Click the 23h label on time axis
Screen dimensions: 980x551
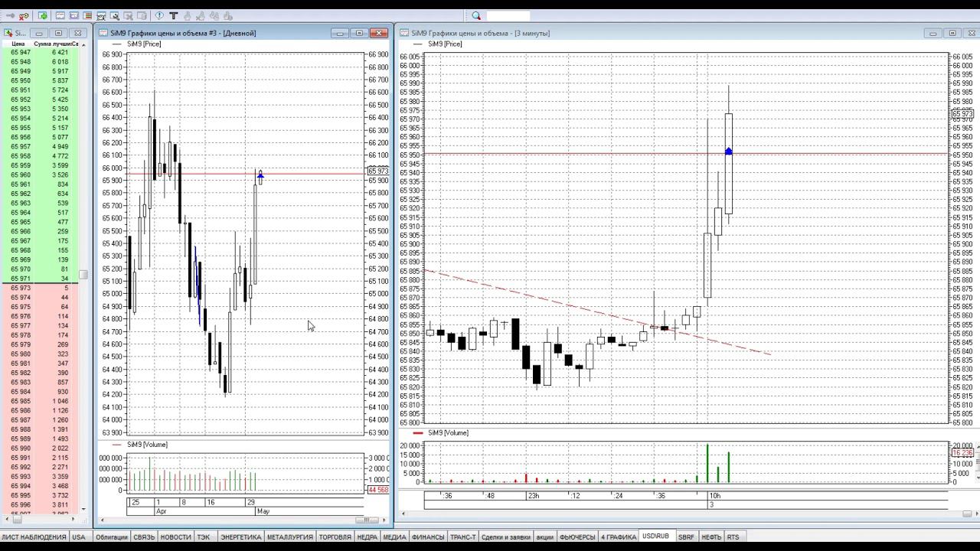click(533, 496)
